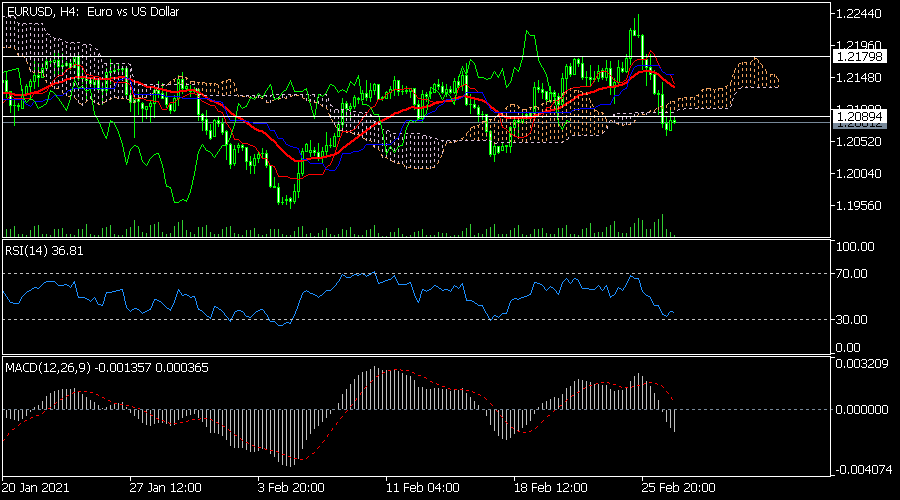Click the 3 Feb 20:00 time marker
Viewport: 900px width, 500px height.
291,486
